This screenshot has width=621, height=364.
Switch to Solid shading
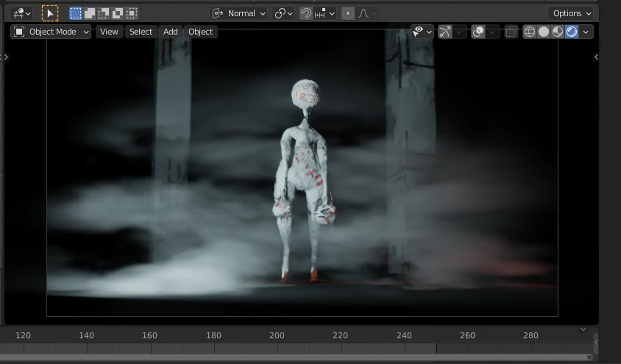(x=544, y=32)
